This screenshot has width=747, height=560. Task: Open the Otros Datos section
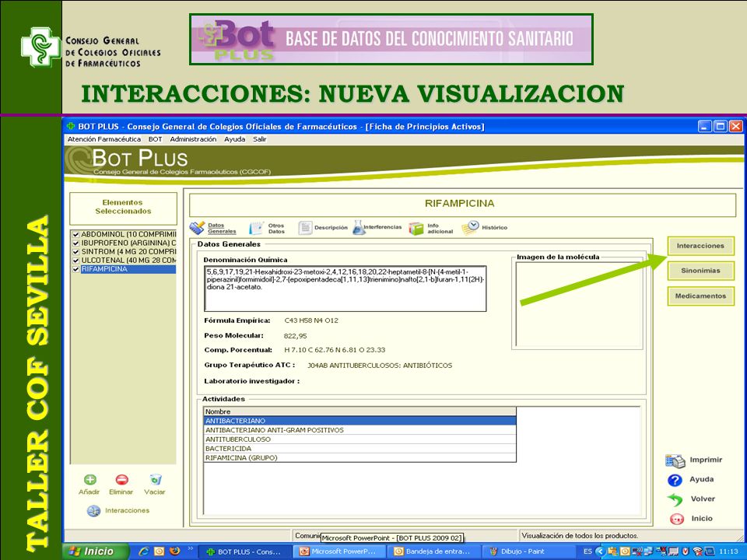[267, 228]
